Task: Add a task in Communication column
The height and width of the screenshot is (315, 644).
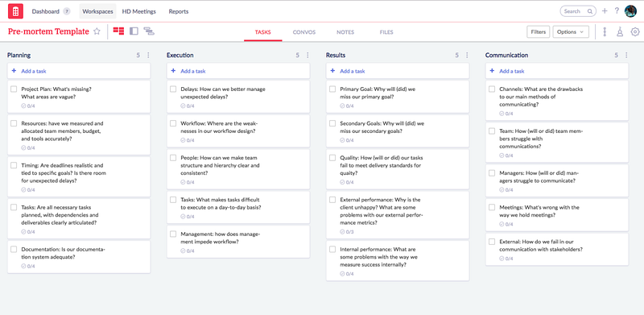Action: tap(557, 71)
